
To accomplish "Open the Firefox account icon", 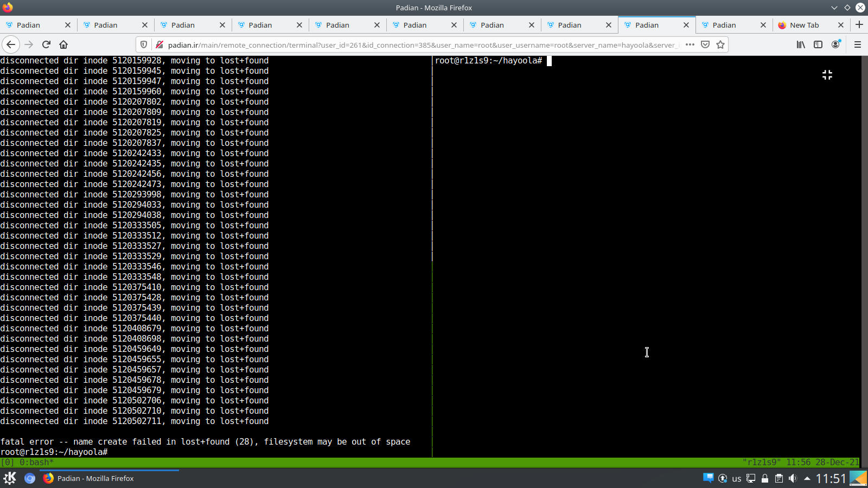I will (x=836, y=44).
